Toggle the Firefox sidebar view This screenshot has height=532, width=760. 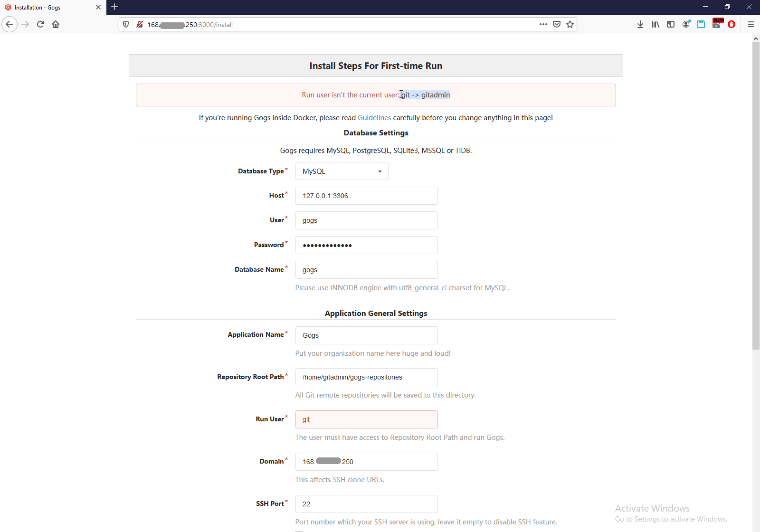671,24
